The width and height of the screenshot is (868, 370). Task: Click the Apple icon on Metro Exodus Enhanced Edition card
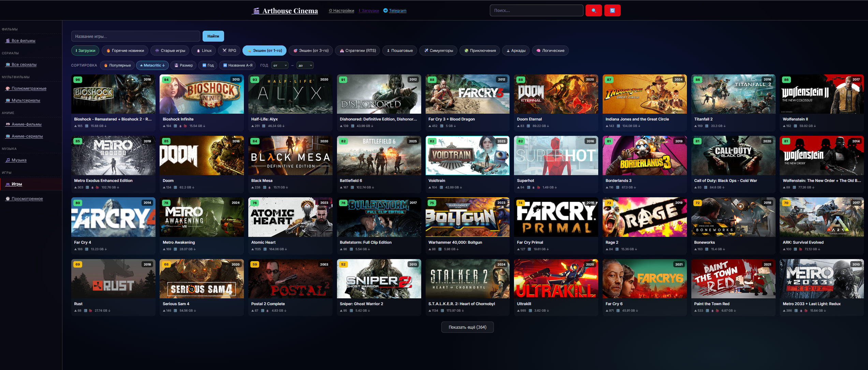point(97,187)
